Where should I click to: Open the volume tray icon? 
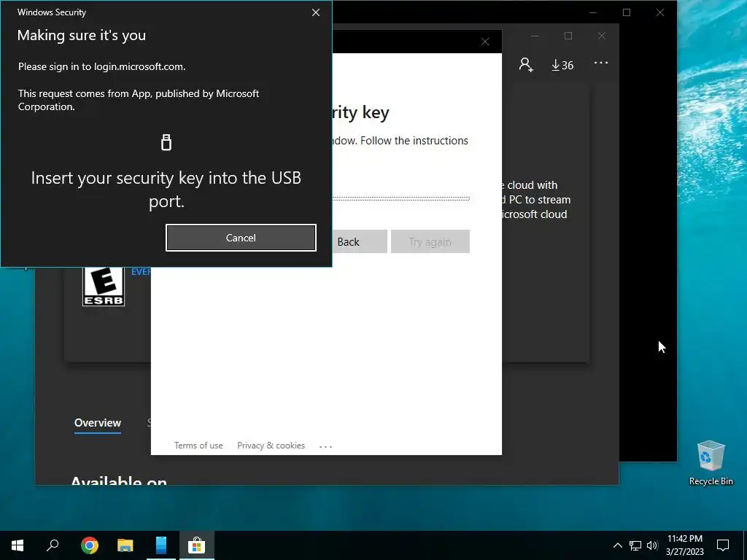tap(652, 545)
